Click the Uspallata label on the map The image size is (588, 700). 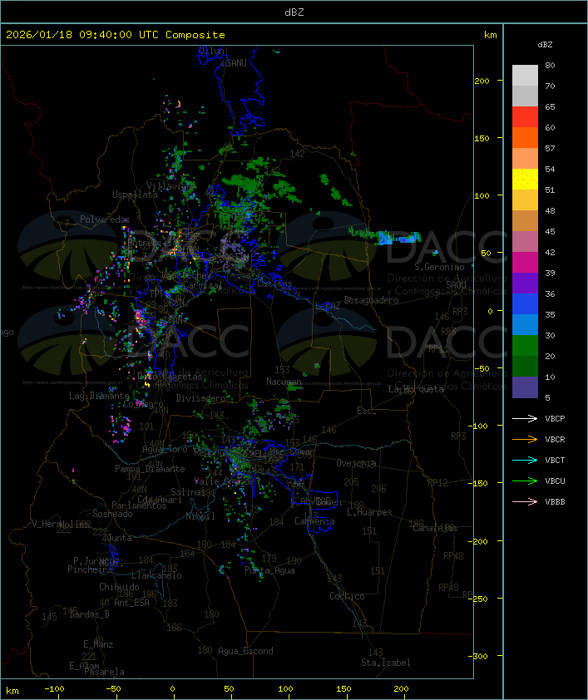[x=135, y=194]
